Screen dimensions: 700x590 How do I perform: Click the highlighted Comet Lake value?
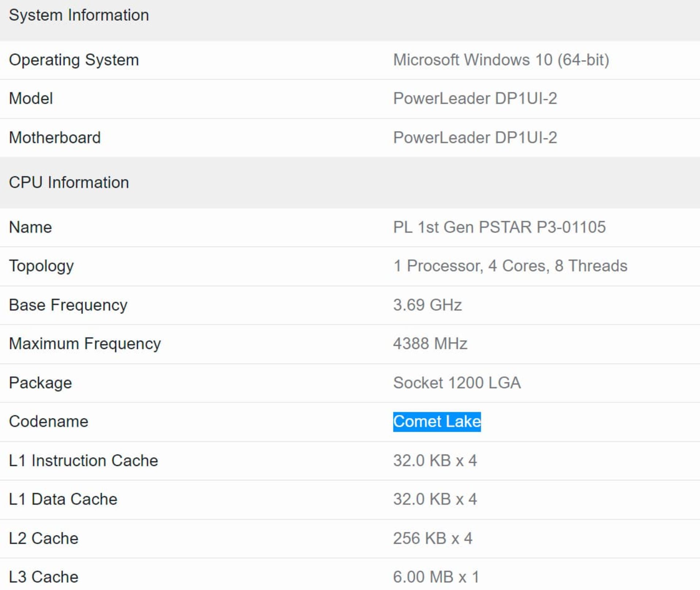point(437,422)
